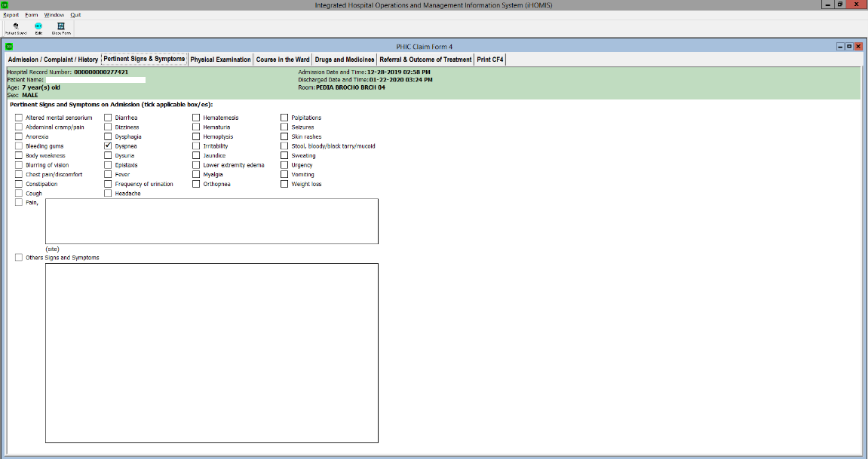This screenshot has width=868, height=459.
Task: Click inside the Pain site text box
Action: (x=211, y=221)
